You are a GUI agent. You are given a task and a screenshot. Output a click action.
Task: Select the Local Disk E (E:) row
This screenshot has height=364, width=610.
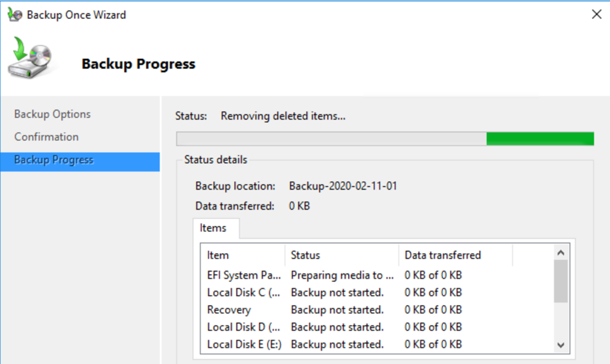tap(244, 344)
